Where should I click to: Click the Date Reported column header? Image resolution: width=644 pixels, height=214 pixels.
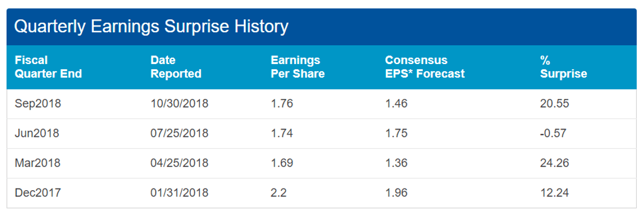[176, 67]
